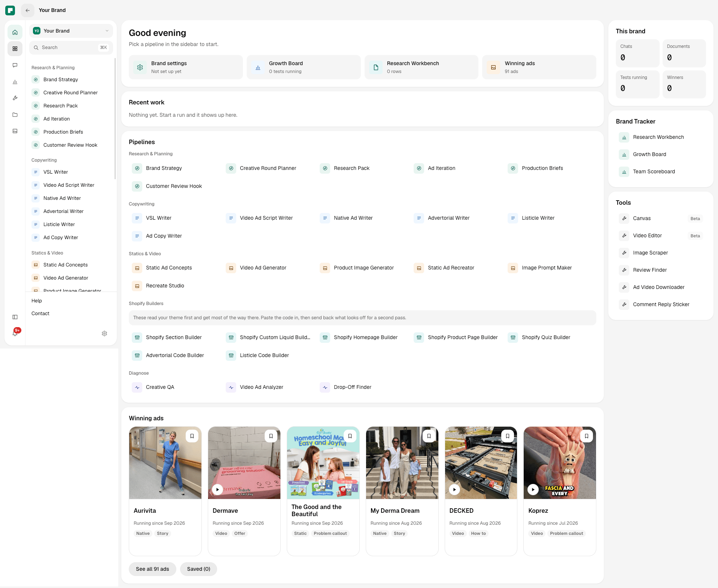This screenshot has width=718, height=588.
Task: Open Video Ad Analyzer
Action: pos(268,387)
